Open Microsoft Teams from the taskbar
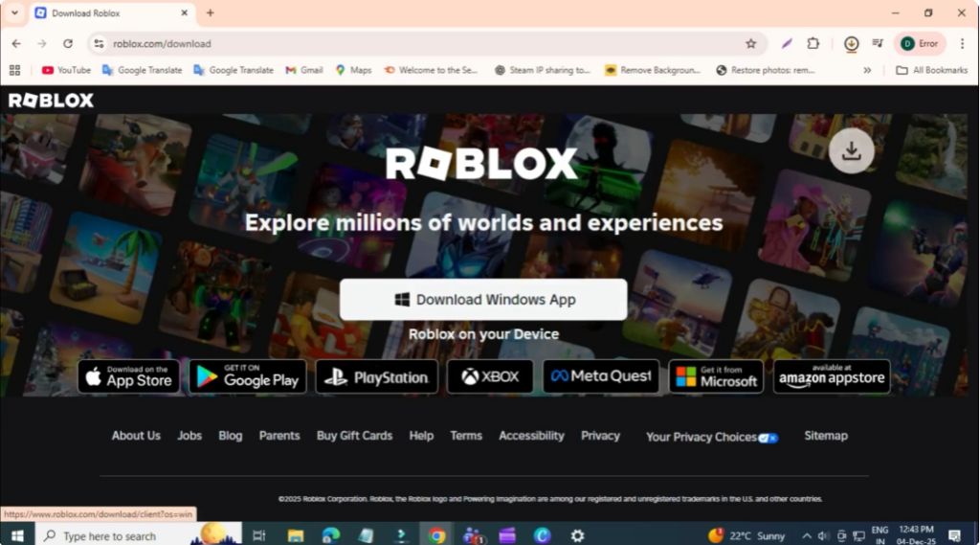The width and height of the screenshot is (980, 545). pos(473,535)
